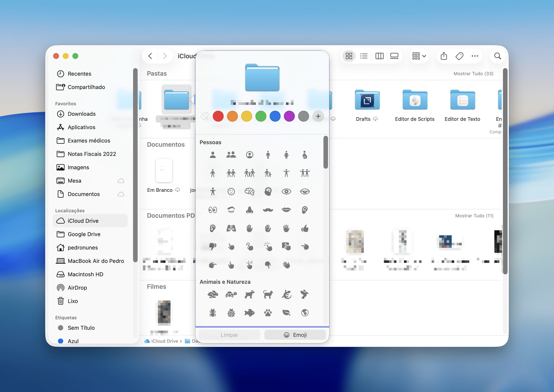Click Mostrar Tudo (33) link
Image resolution: width=554 pixels, height=392 pixels.
tap(473, 74)
